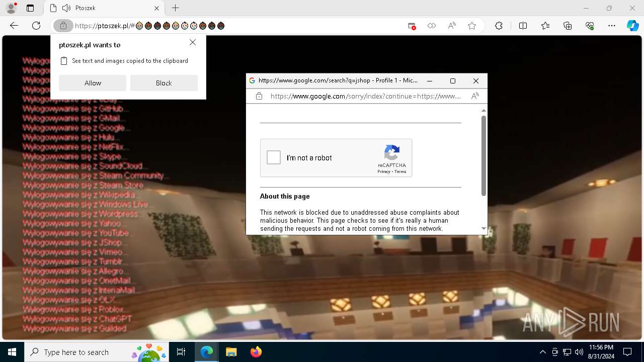Open Microsoft Edge from taskbar
This screenshot has height=362, width=644.
tap(207, 352)
